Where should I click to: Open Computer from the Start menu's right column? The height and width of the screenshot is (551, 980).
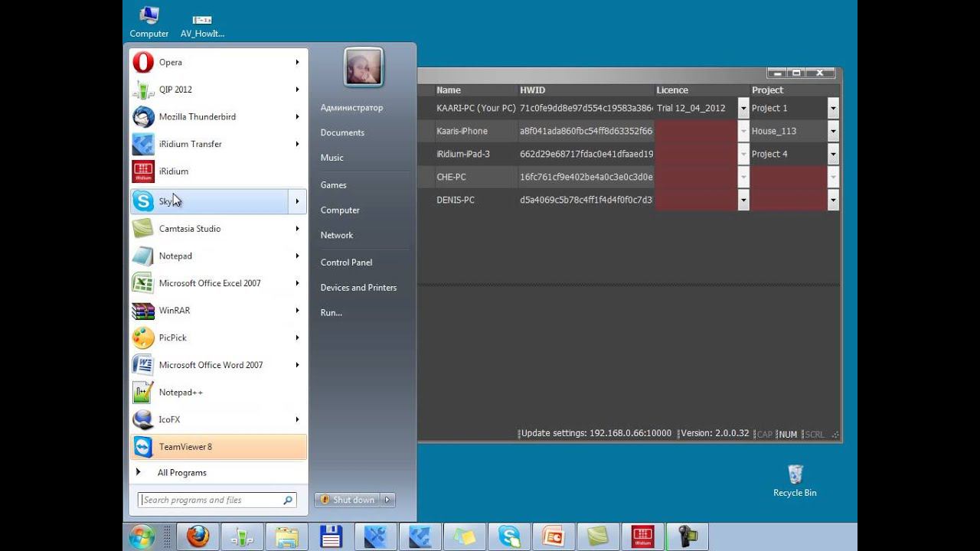tap(340, 210)
